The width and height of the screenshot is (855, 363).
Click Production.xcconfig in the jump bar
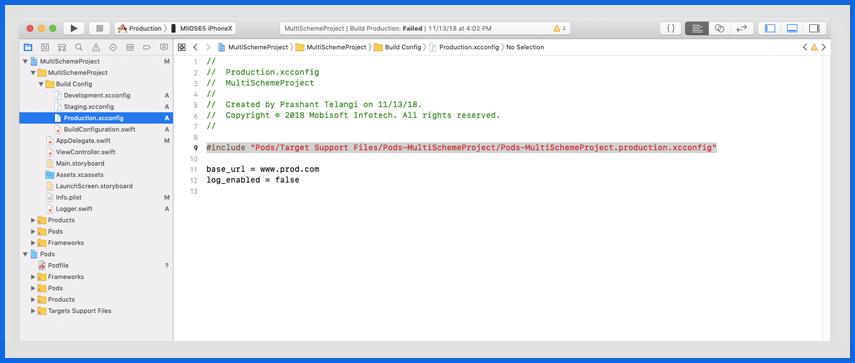(x=464, y=47)
